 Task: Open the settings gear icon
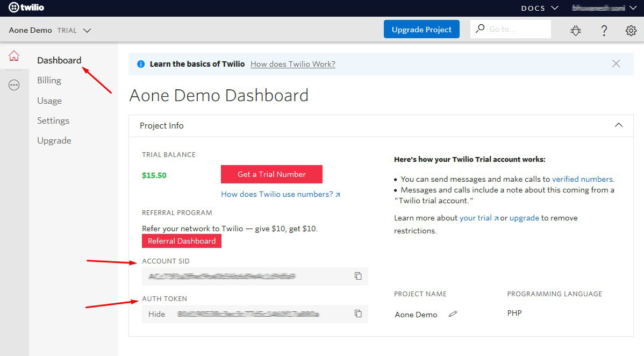coord(631,30)
